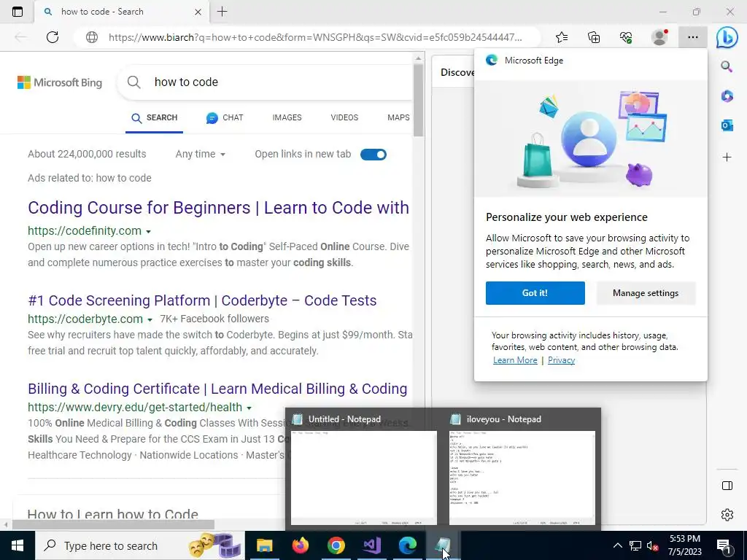The height and width of the screenshot is (560, 747).
Task: Open Browser essentials heart icon
Action: 627,37
